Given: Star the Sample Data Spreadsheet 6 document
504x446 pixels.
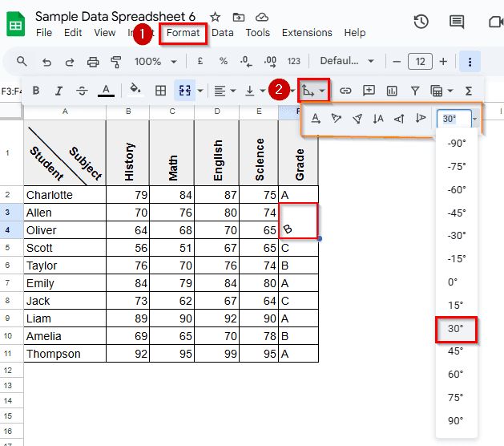Looking at the screenshot, I should pos(215,17).
